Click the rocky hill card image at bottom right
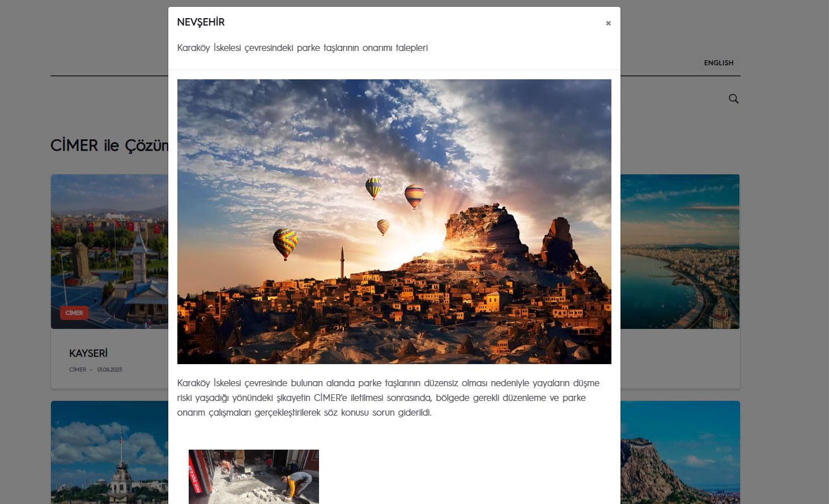Image resolution: width=829 pixels, height=504 pixels. click(680, 453)
